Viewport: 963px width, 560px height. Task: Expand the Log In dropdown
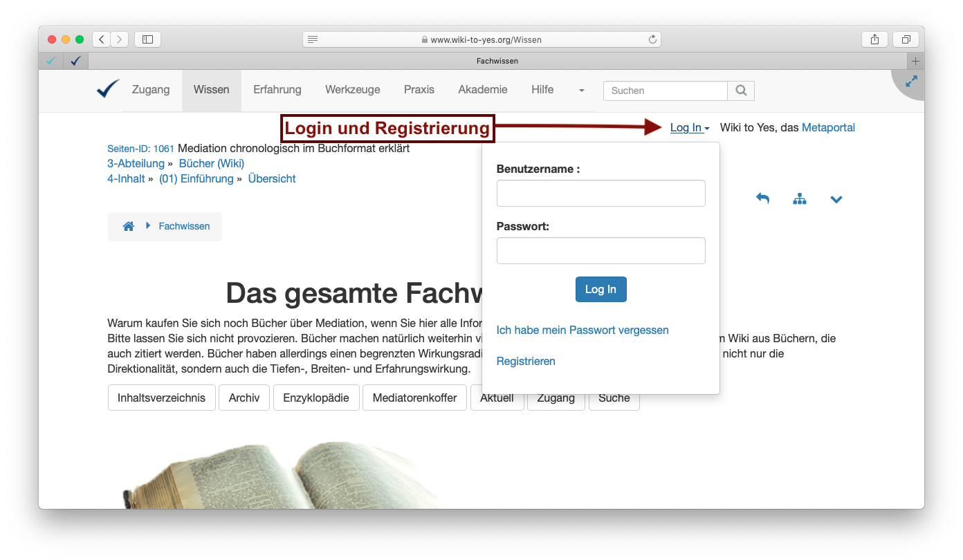689,128
